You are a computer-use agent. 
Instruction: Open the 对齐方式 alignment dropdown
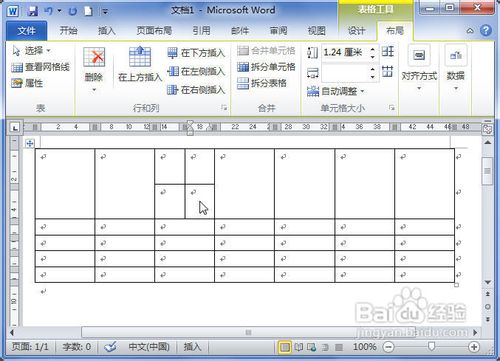coord(419,68)
